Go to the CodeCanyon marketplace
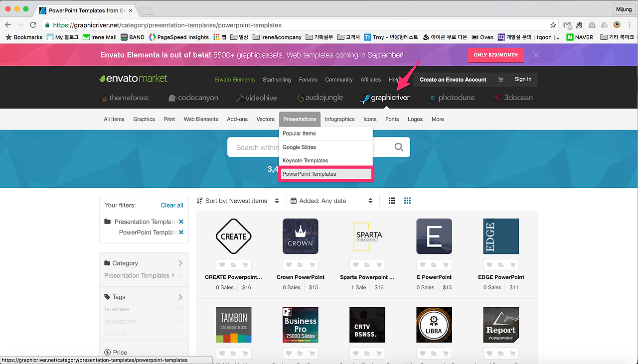 tap(193, 98)
